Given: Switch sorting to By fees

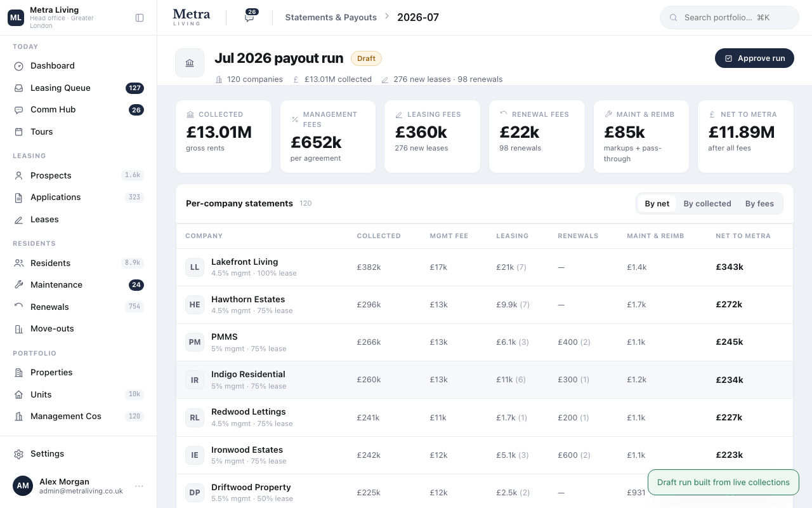Looking at the screenshot, I should click(759, 204).
